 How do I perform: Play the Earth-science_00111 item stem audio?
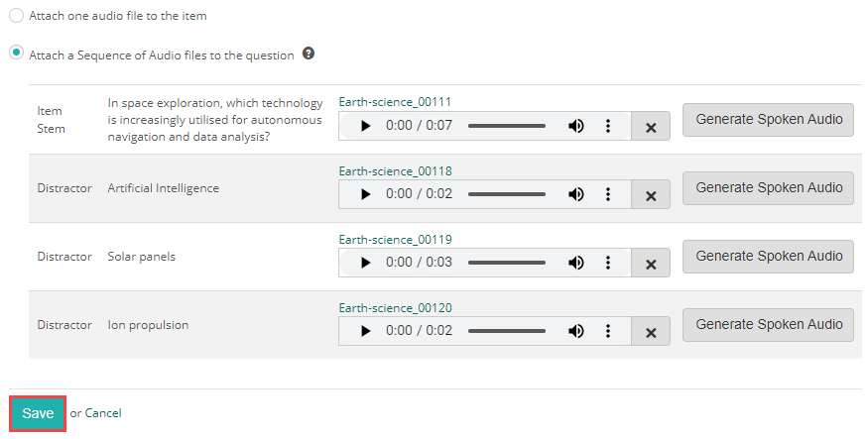366,127
